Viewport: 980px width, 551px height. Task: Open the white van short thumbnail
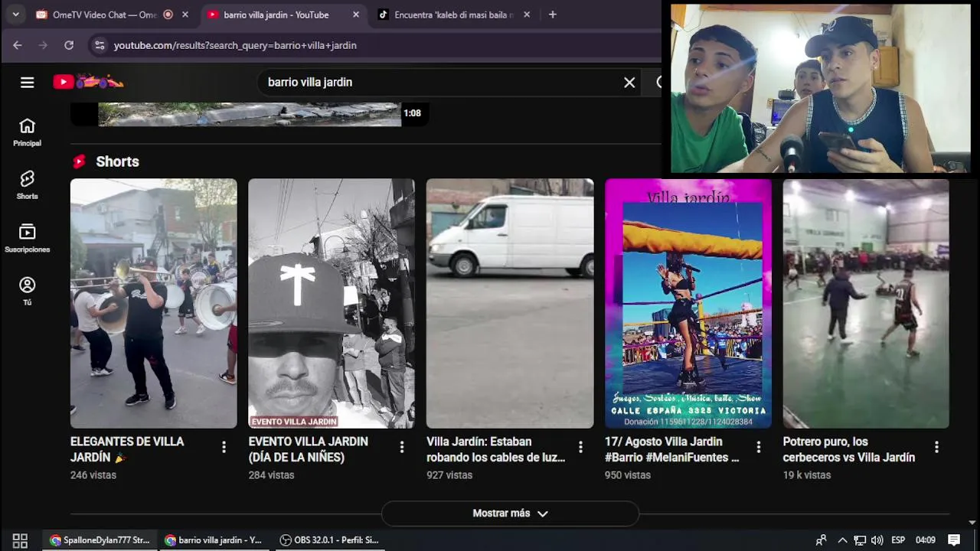pyautogui.click(x=510, y=304)
